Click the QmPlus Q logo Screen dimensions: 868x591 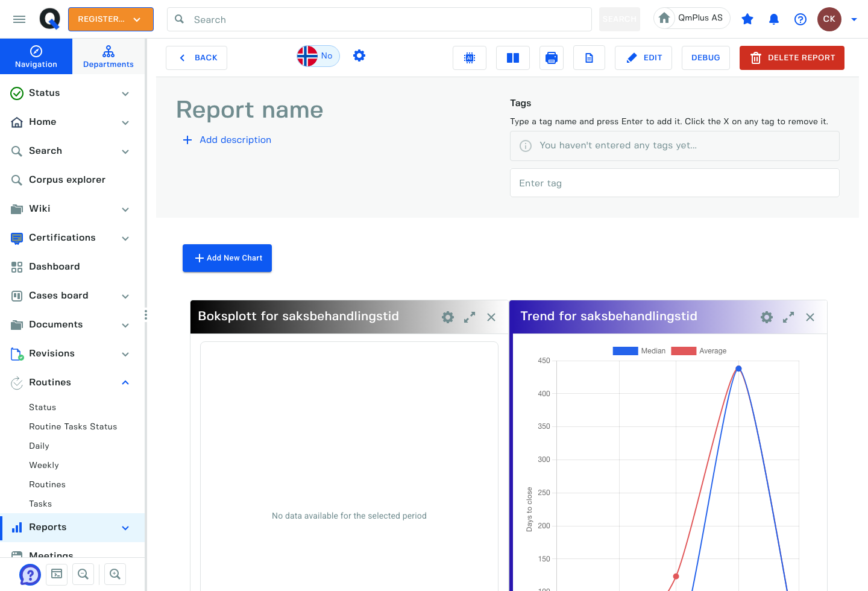click(x=50, y=19)
